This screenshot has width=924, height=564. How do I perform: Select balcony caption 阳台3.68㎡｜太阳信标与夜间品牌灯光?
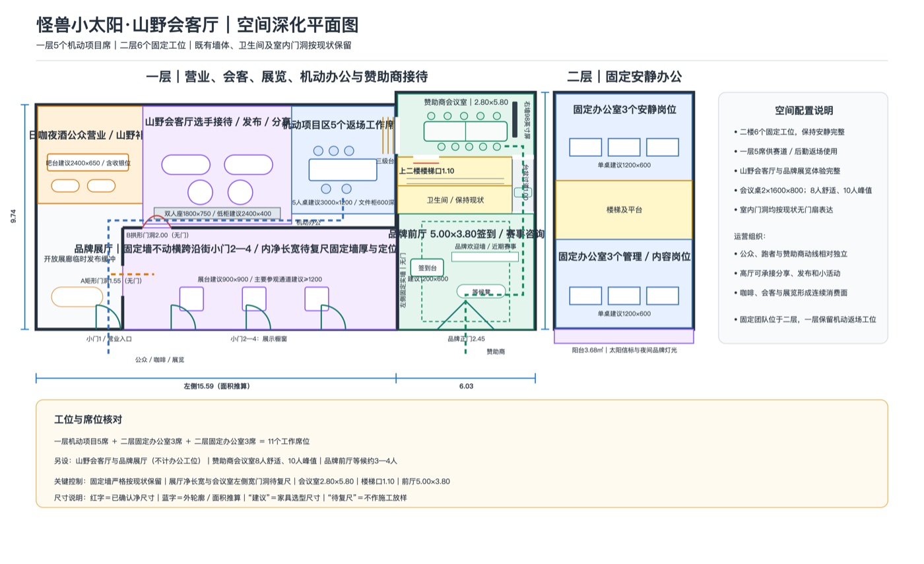pyautogui.click(x=624, y=350)
